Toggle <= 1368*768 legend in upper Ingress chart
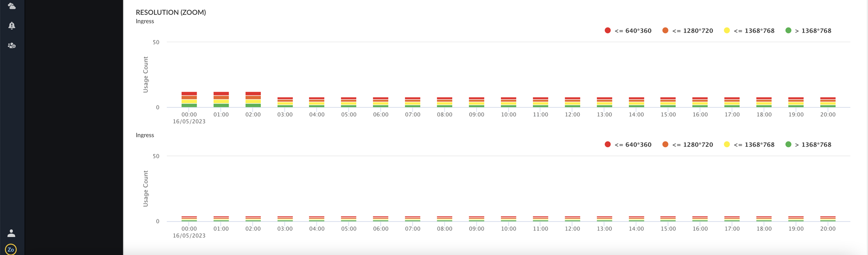Screen dimensions: 868x255 click(749, 30)
